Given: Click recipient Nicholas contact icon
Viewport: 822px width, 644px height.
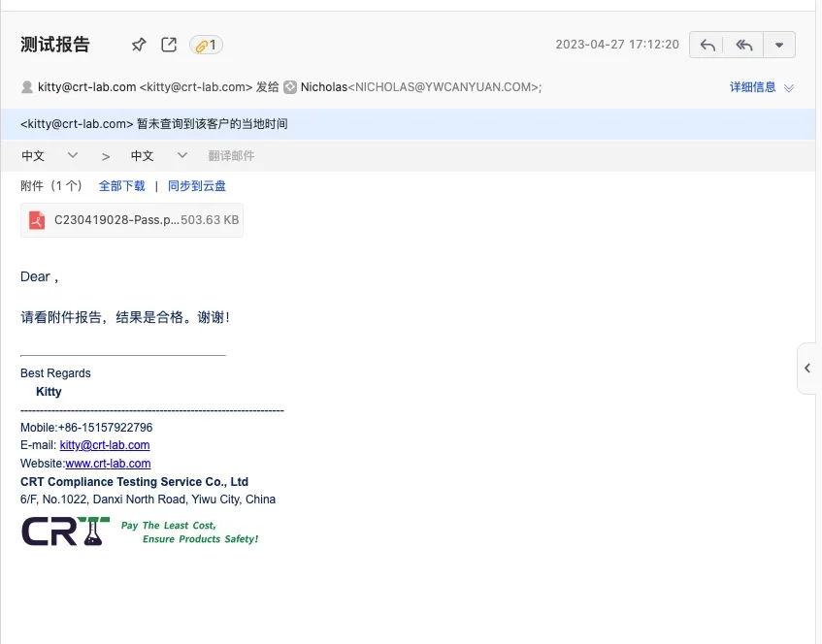Looking at the screenshot, I should coord(290,87).
